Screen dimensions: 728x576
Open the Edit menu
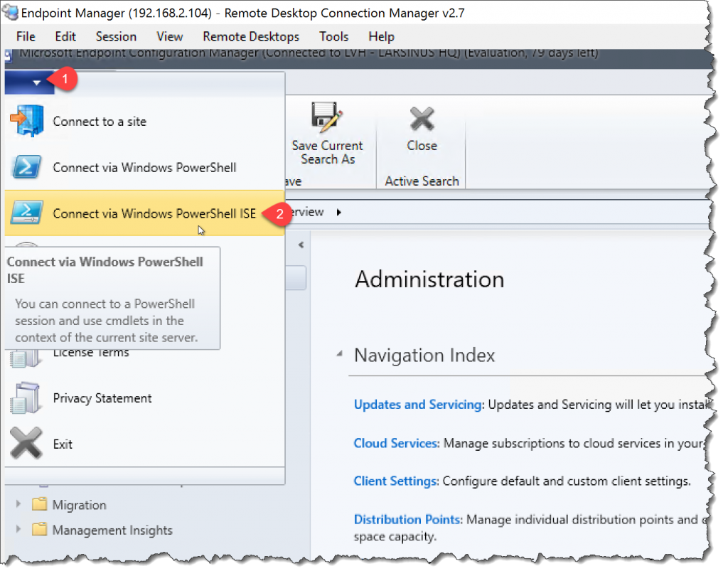(65, 36)
